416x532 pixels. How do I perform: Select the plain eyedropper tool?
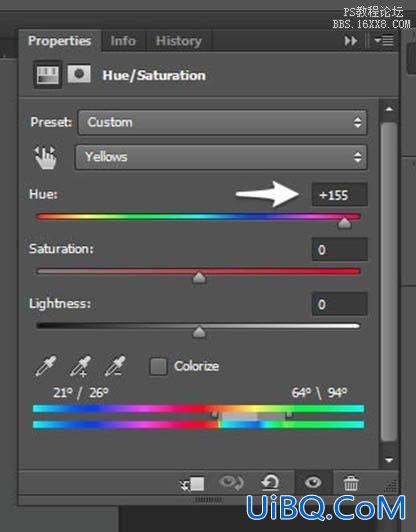(x=46, y=366)
